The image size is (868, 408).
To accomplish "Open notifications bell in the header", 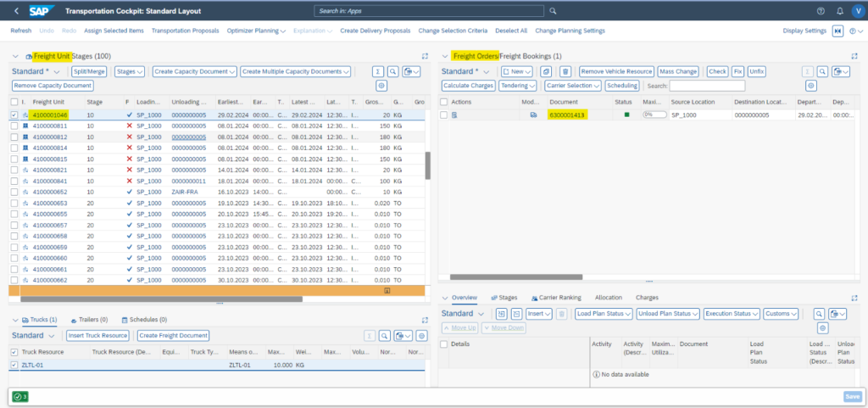I will pyautogui.click(x=838, y=11).
